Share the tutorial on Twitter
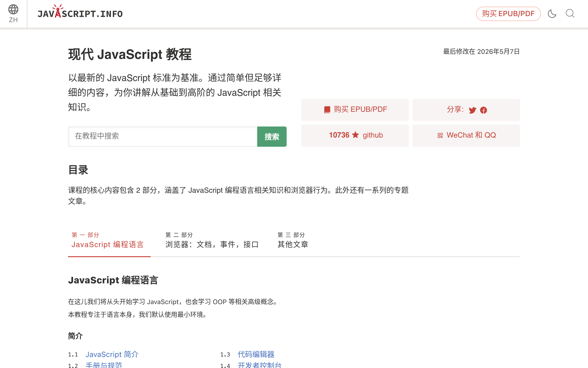Screen dimensions: 588x368 click(472, 110)
